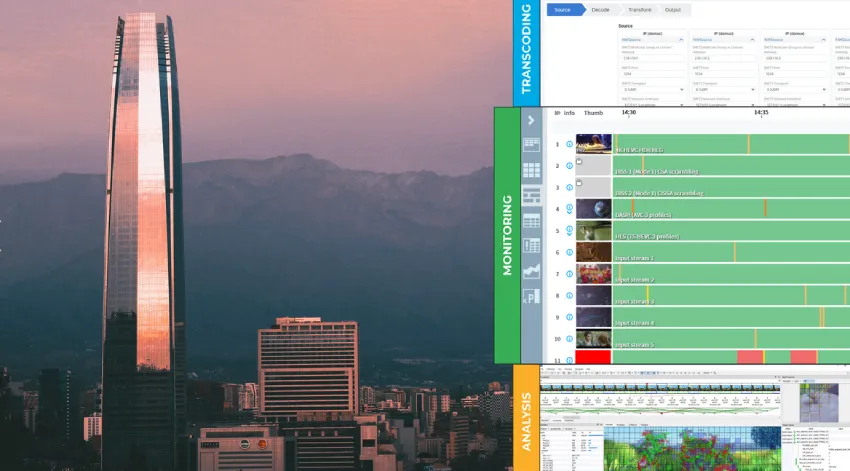Open Transport dropdown in first source column

[652, 89]
